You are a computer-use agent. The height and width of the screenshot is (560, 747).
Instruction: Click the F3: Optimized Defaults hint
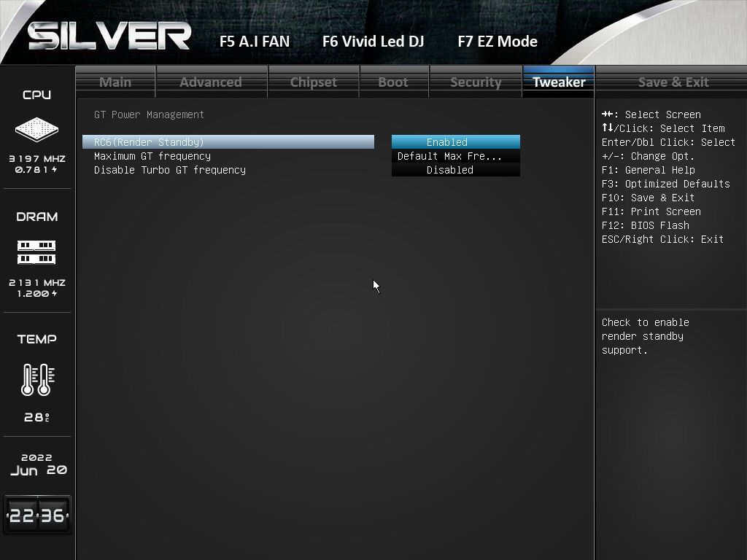(x=665, y=183)
